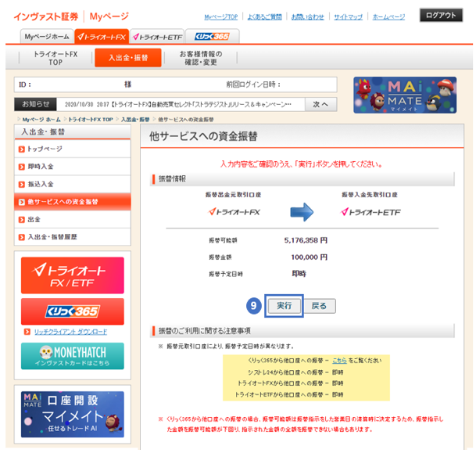
Task: Open the ホームページ link
Action: [x=388, y=17]
